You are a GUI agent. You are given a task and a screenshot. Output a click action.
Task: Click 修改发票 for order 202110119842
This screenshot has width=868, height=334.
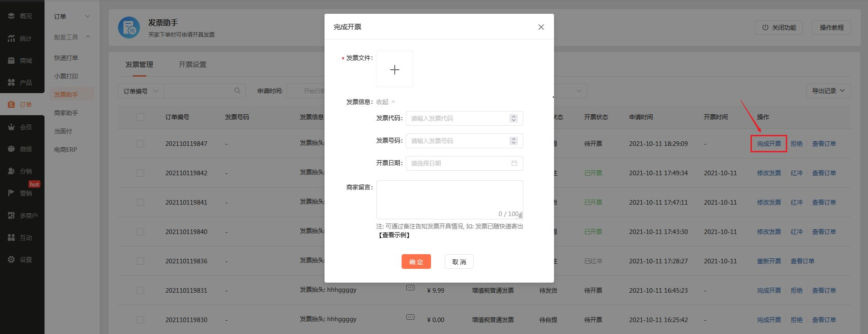769,173
